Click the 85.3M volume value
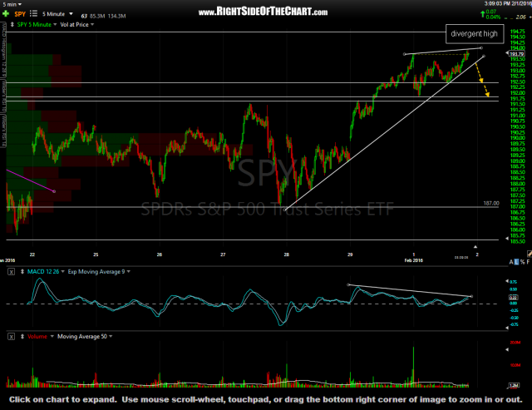 [x=97, y=16]
